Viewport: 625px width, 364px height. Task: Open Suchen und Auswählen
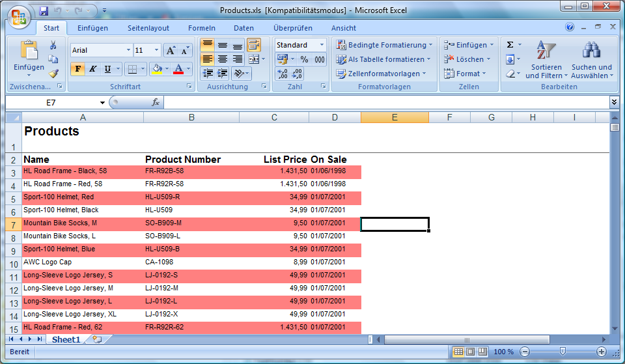click(592, 60)
